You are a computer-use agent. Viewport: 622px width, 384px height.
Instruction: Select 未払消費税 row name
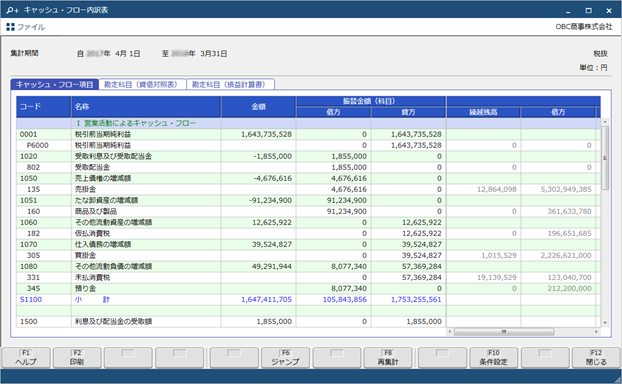[x=92, y=277]
